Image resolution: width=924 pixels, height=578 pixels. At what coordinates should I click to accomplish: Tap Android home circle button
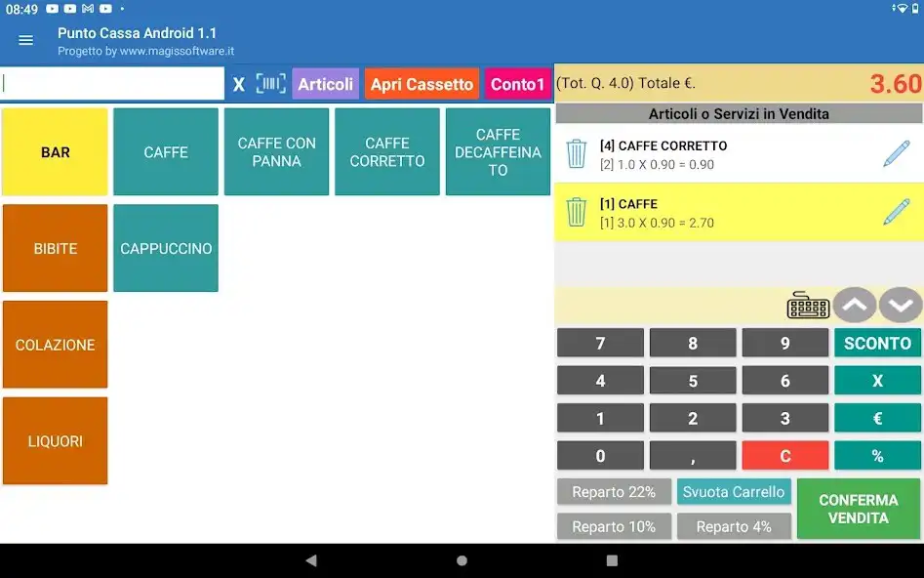tap(462, 560)
